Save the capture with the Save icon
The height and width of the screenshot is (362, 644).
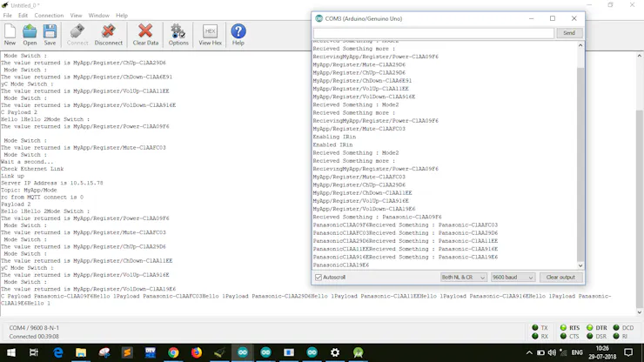(50, 35)
